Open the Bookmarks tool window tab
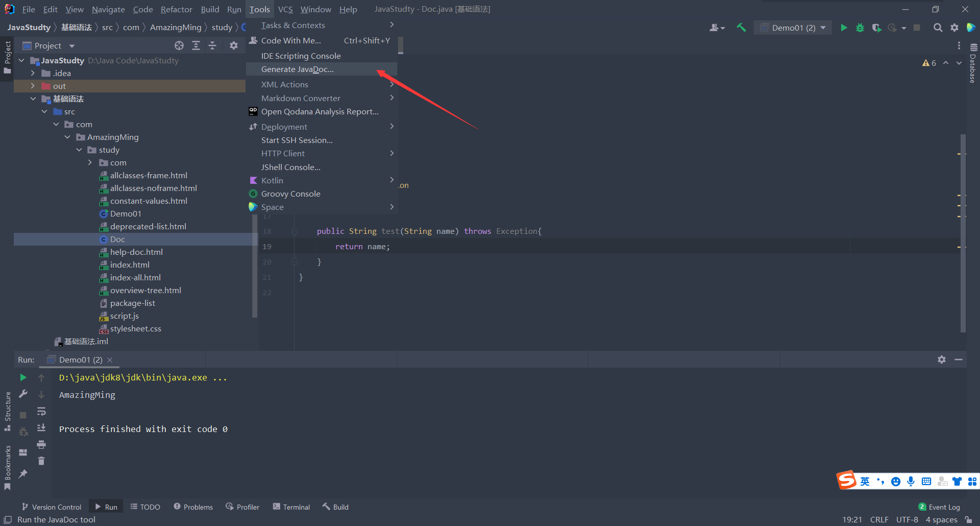980x526 pixels. 7,467
